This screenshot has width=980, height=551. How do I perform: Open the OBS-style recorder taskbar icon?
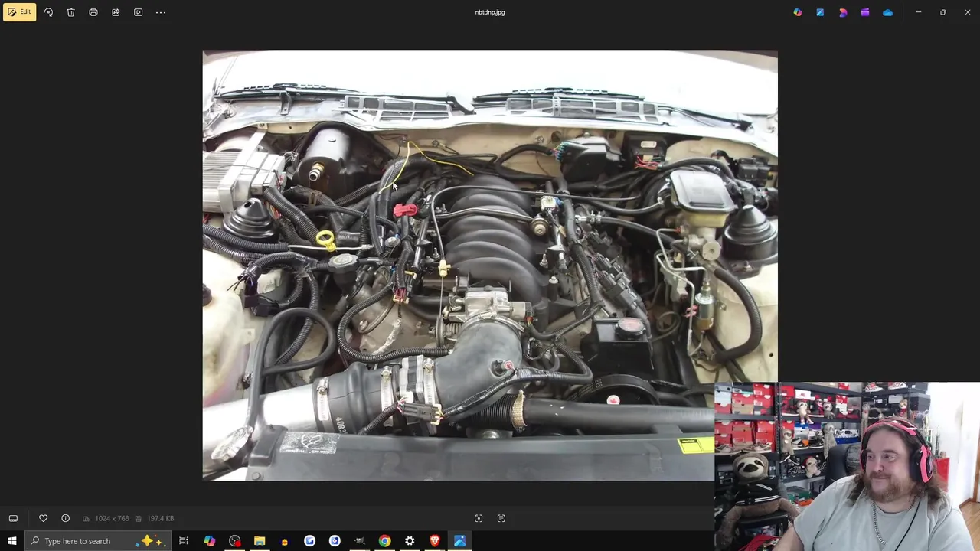[234, 541]
